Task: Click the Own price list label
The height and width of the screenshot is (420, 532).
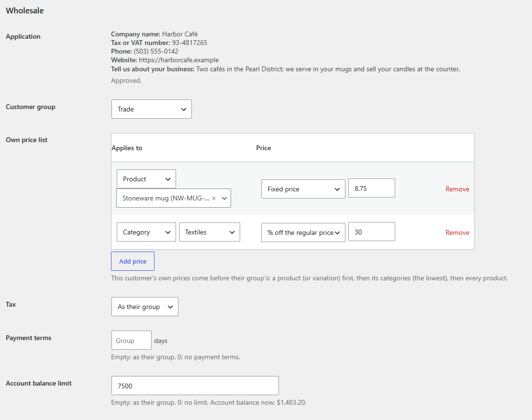Action: (26, 140)
